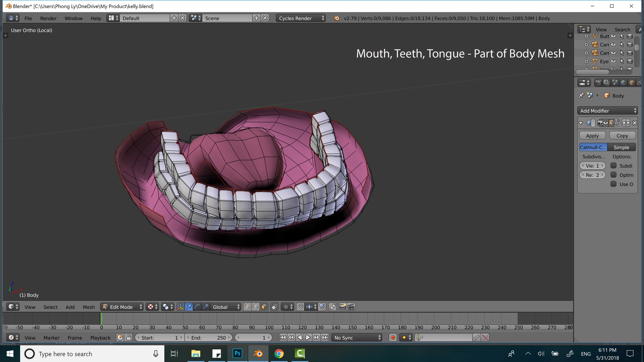Toggle the snap magnet icon
Screen dimensions: 644x362
click(300, 307)
